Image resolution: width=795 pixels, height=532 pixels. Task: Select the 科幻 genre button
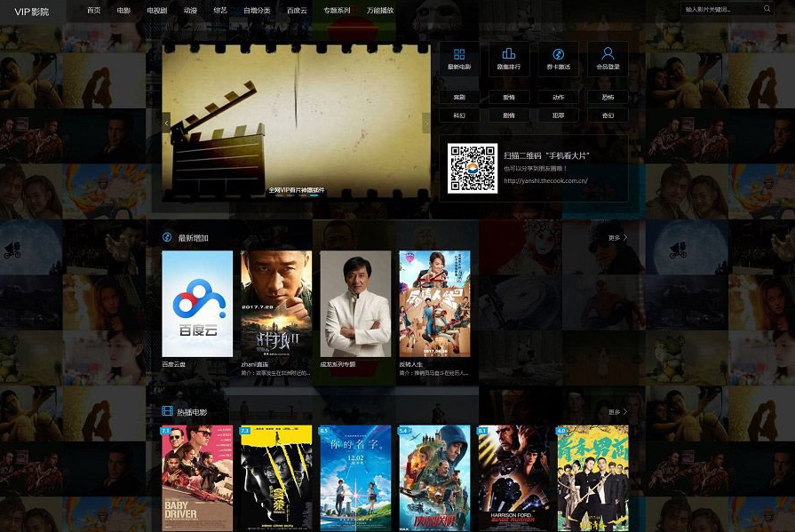tap(459, 115)
